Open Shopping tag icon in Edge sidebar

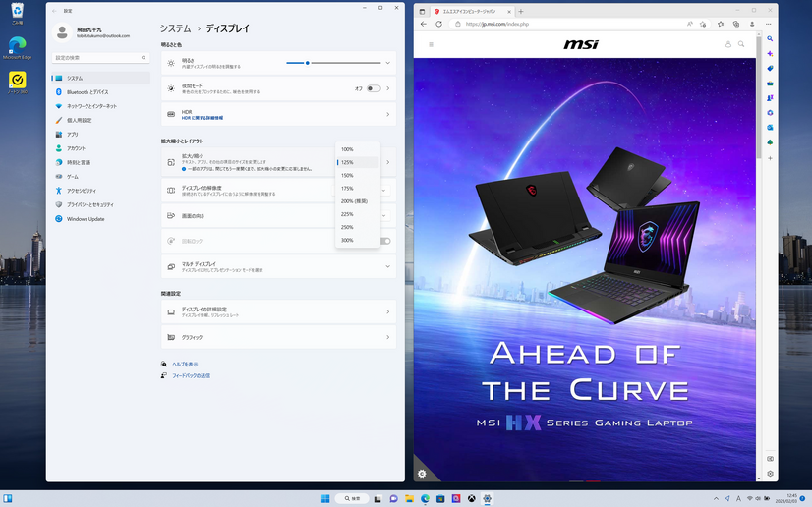(770, 69)
